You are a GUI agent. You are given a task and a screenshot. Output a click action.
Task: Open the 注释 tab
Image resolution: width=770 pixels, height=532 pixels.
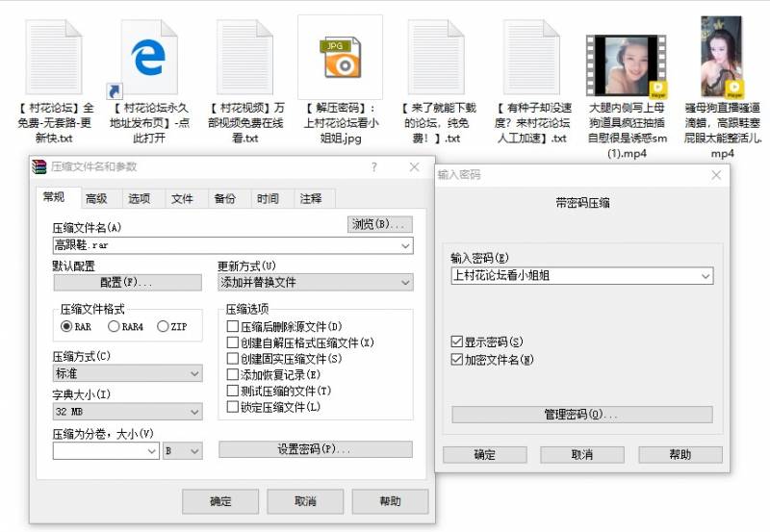tap(311, 199)
